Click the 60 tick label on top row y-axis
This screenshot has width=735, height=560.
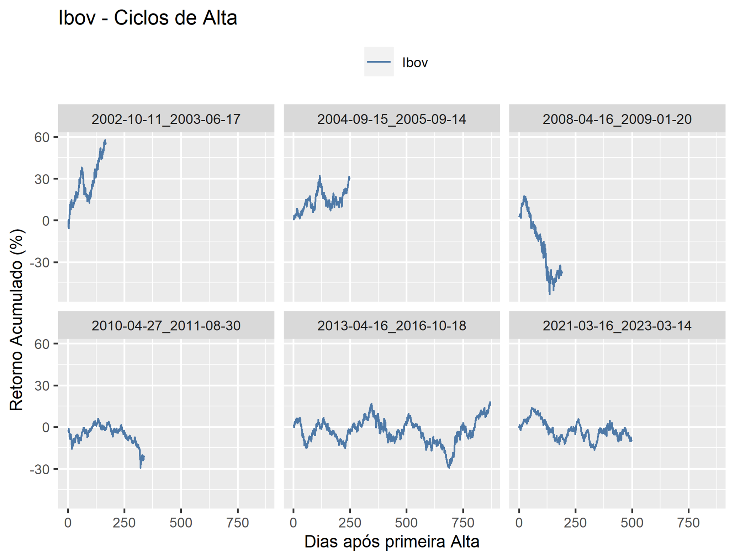coord(42,137)
